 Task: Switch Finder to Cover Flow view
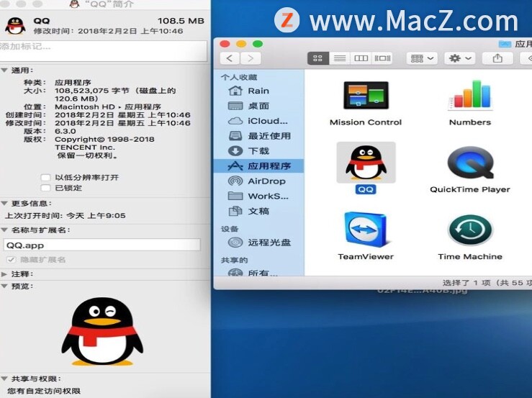pyautogui.click(x=382, y=58)
